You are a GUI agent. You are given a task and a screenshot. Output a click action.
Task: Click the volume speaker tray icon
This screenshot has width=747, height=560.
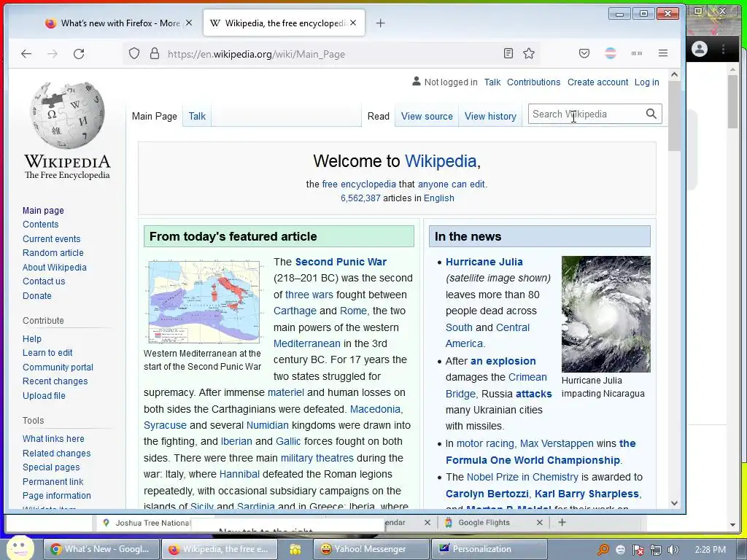pos(673,550)
